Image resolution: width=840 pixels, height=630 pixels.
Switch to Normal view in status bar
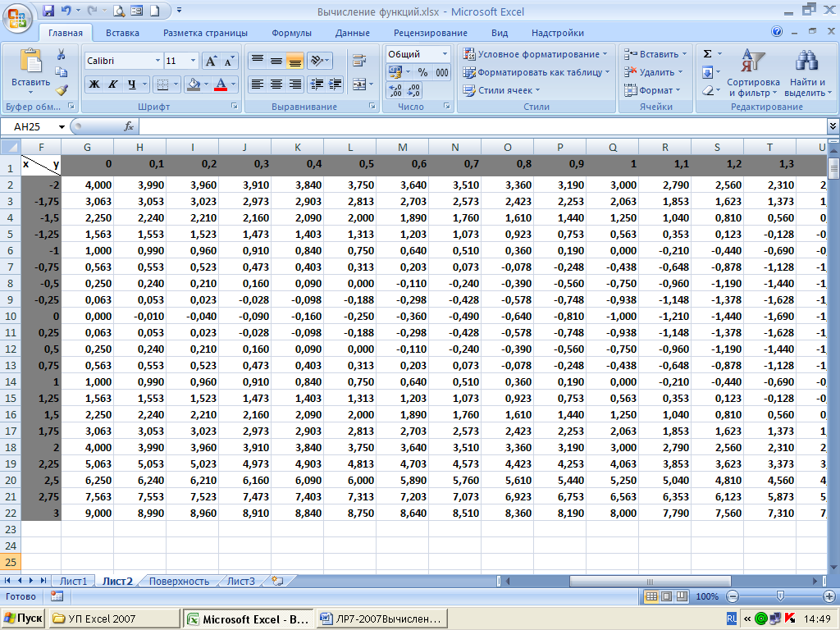pyautogui.click(x=651, y=596)
